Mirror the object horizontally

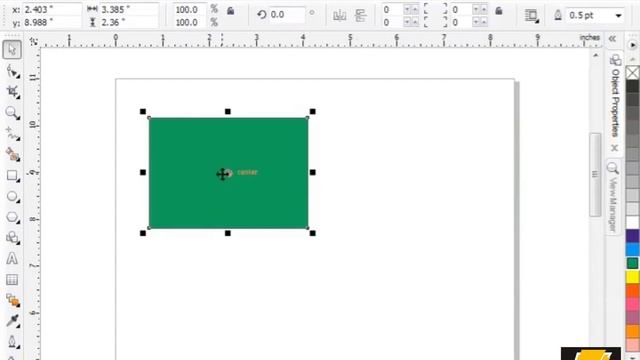340,16
